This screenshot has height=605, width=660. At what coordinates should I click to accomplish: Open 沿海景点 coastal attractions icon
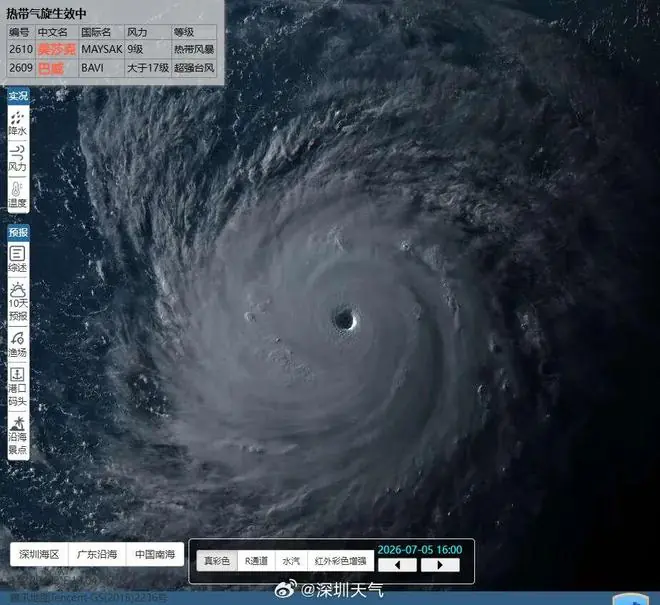(18, 435)
